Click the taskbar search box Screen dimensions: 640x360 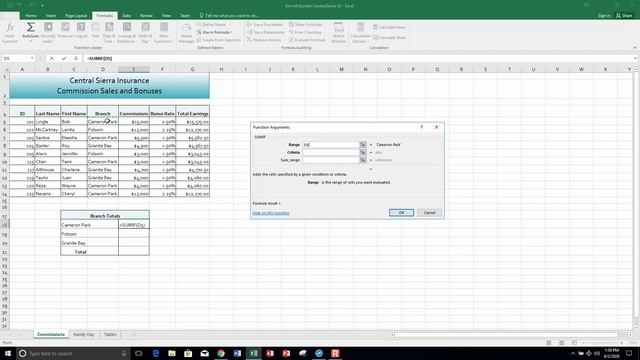pyautogui.click(x=73, y=353)
